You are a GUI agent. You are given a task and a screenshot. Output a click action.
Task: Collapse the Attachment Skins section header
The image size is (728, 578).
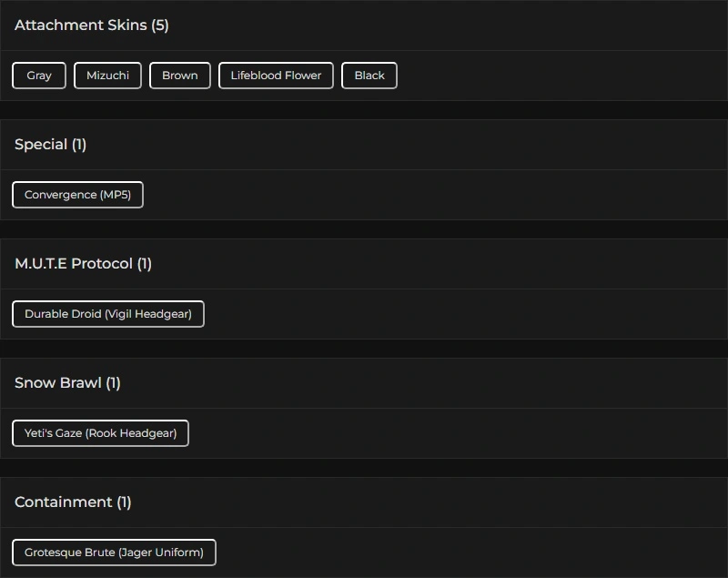(80, 25)
